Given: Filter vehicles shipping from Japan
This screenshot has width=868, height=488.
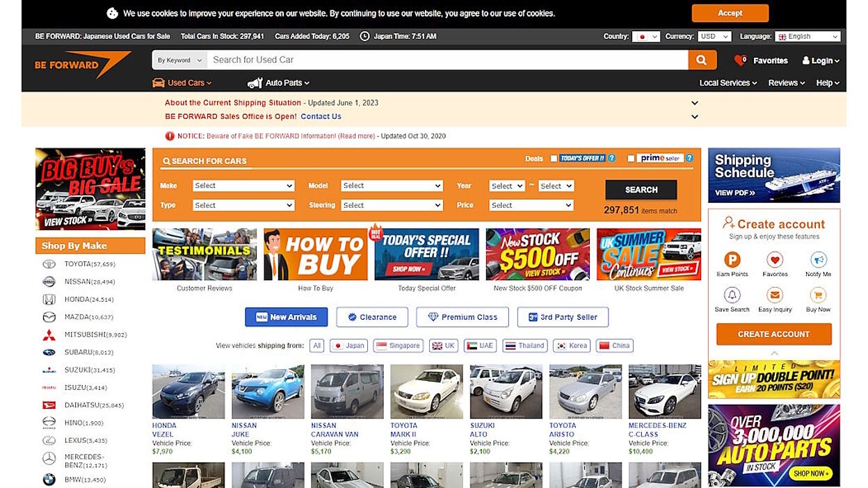Looking at the screenshot, I should click(348, 345).
